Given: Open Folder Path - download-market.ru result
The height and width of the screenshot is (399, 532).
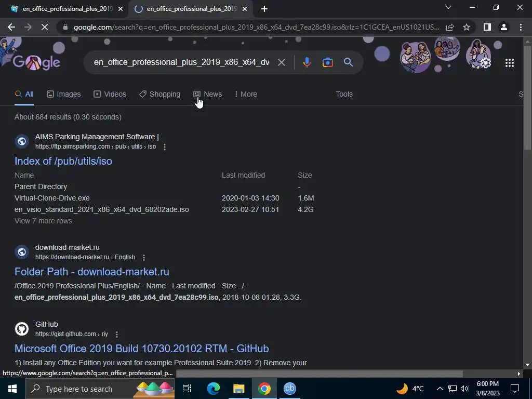Looking at the screenshot, I should [91, 271].
